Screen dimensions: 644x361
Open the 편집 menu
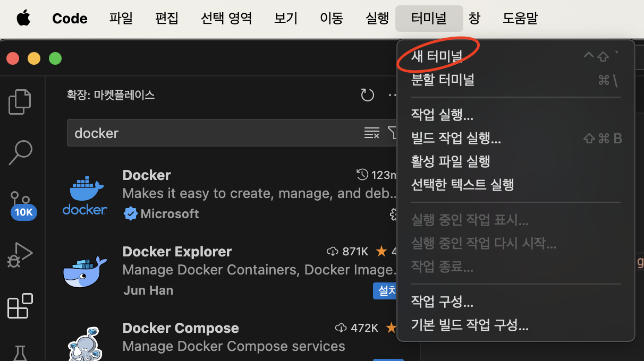coord(167,19)
